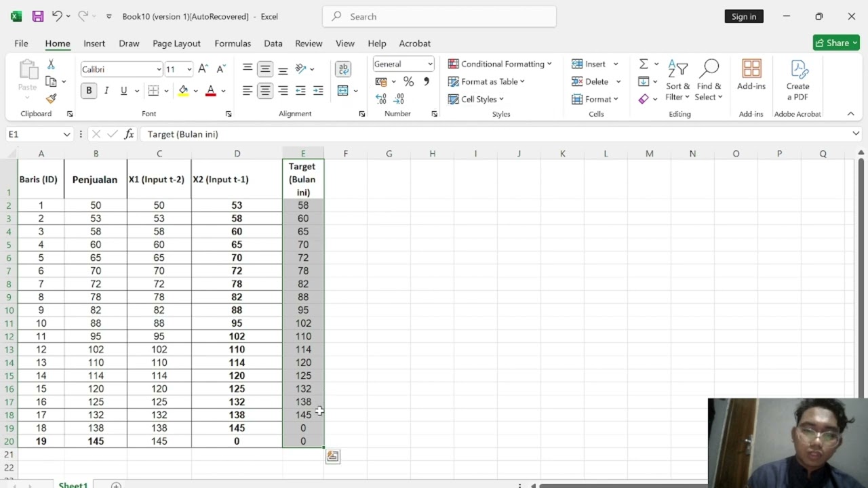This screenshot has height=488, width=868.
Task: Click Merge & Center icon
Action: tap(343, 90)
